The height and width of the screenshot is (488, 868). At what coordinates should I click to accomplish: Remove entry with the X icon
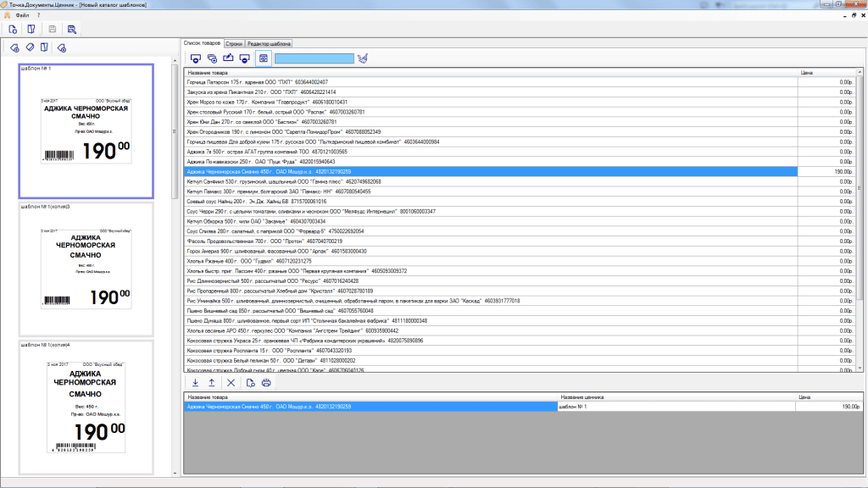(x=231, y=383)
